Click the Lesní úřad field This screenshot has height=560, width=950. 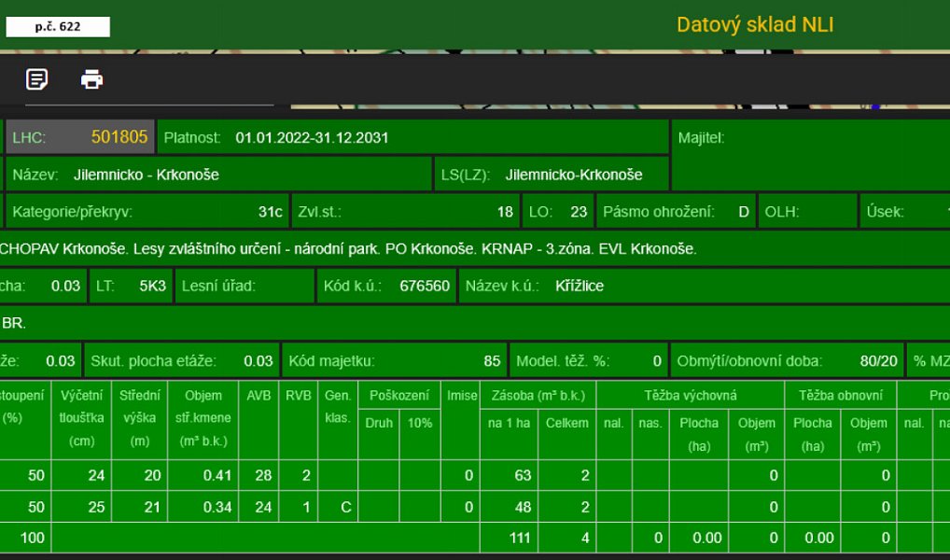click(244, 286)
